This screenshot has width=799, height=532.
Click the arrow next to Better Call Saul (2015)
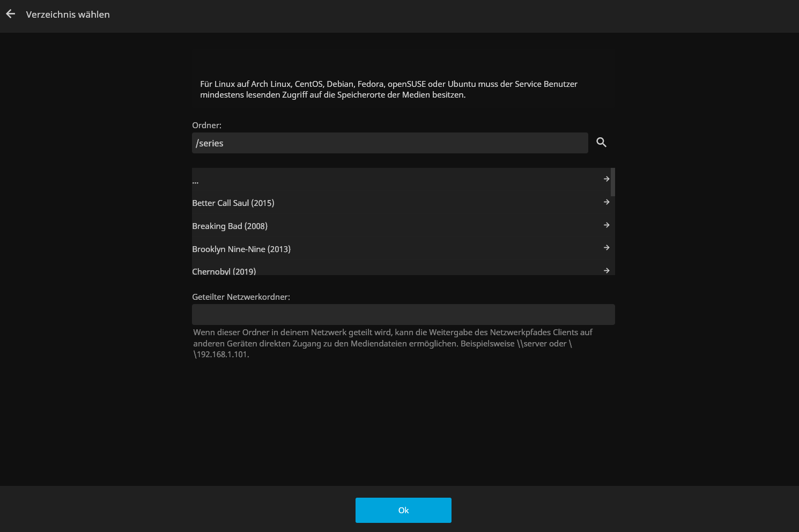606,202
